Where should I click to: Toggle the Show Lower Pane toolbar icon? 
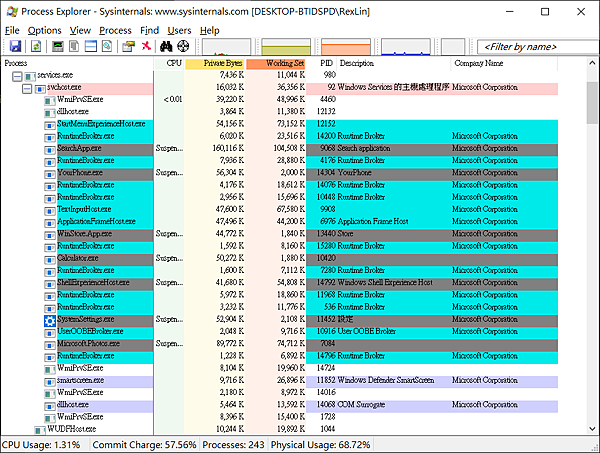pos(91,46)
